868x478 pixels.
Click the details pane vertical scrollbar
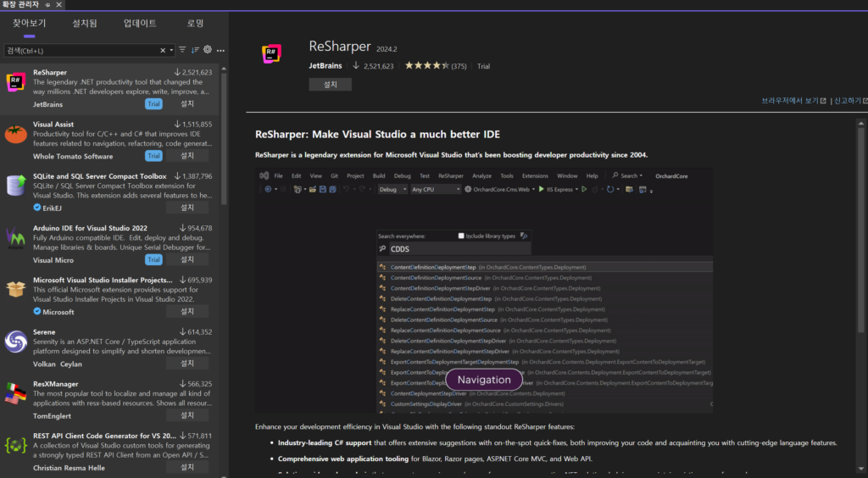(861, 230)
